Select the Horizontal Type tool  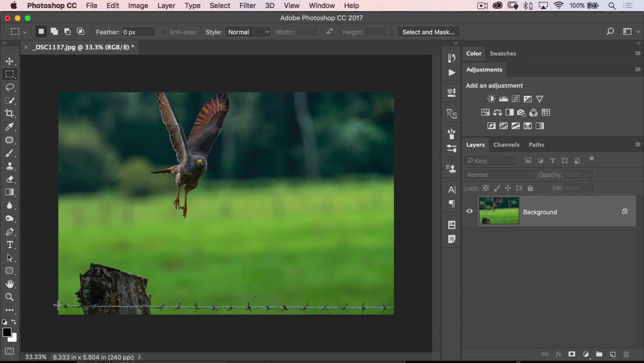click(x=10, y=245)
